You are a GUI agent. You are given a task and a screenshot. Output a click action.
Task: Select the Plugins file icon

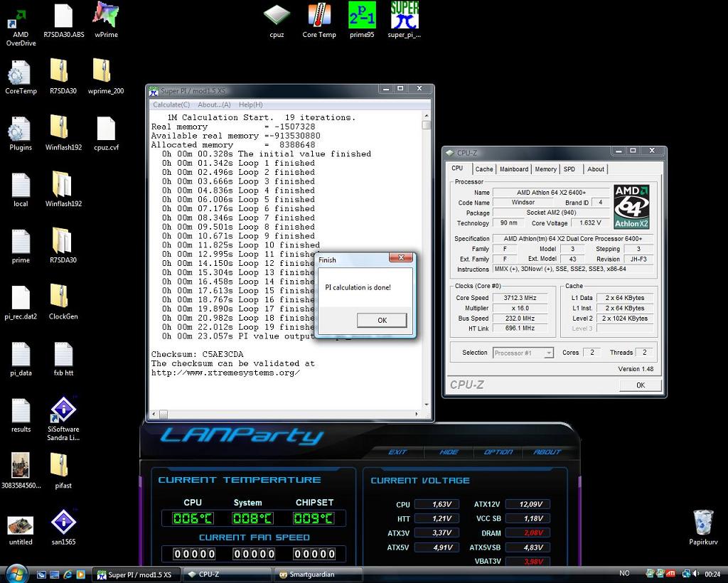[x=21, y=134]
